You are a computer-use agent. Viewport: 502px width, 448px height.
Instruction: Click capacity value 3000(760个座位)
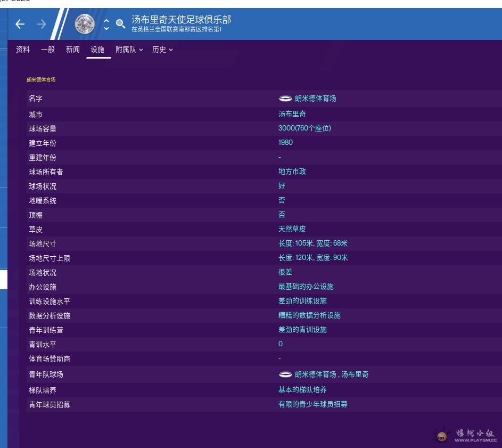click(305, 128)
